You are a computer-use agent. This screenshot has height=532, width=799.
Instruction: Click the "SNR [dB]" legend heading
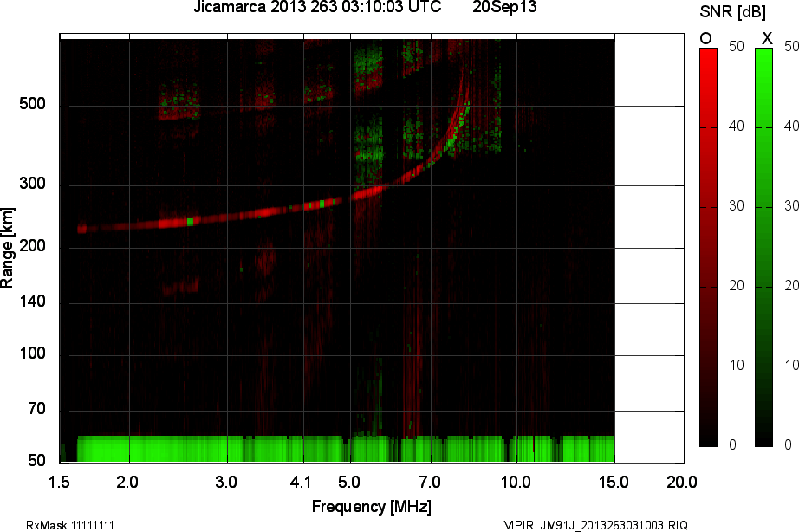(x=733, y=12)
